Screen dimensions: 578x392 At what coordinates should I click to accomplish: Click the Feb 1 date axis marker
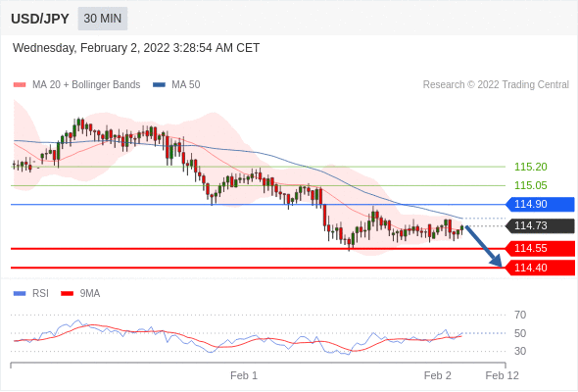(244, 375)
